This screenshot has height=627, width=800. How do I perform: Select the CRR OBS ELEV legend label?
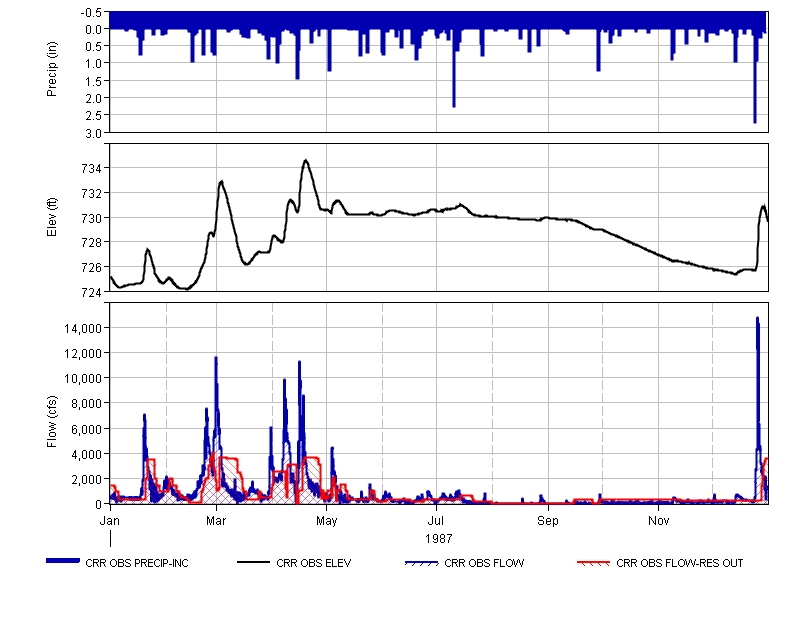tap(313, 563)
